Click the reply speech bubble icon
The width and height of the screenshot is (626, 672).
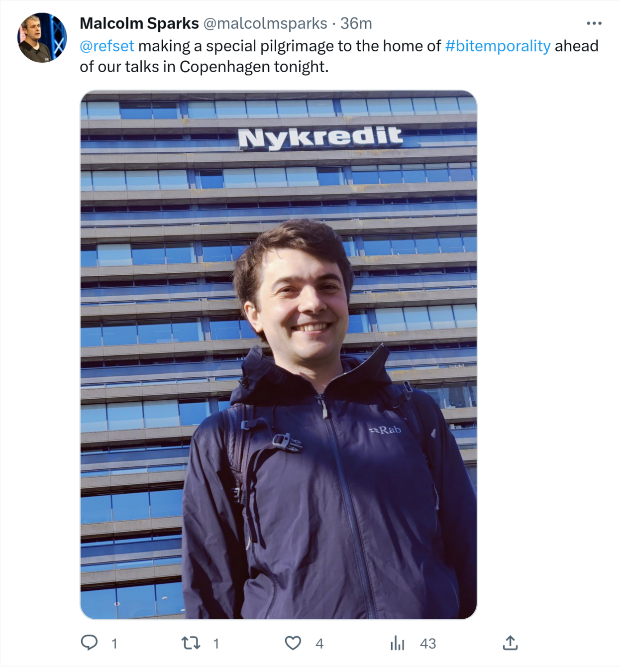pyautogui.click(x=89, y=643)
